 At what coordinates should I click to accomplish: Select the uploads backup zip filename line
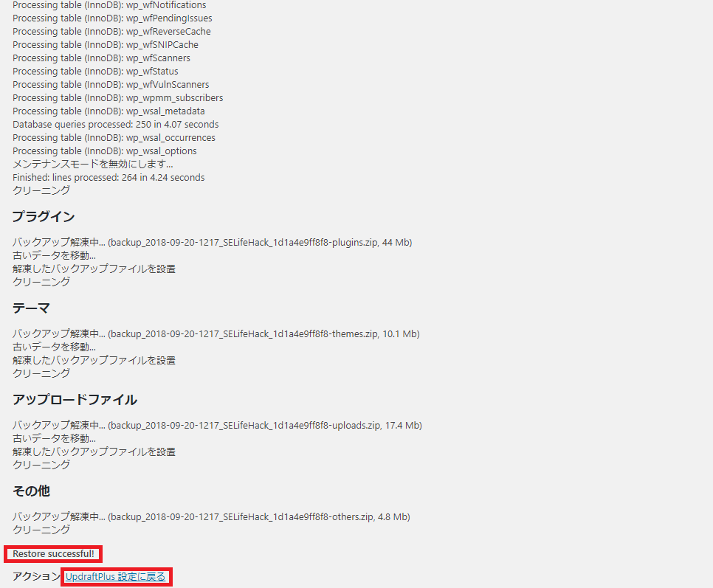[x=217, y=425]
